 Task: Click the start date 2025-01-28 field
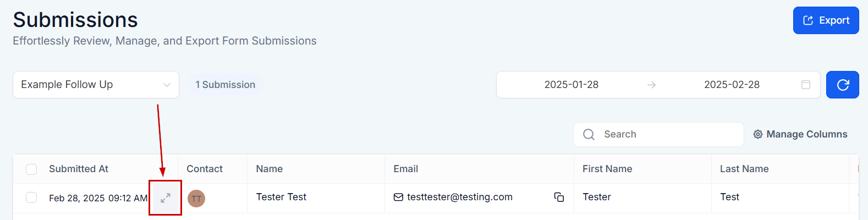(x=572, y=85)
